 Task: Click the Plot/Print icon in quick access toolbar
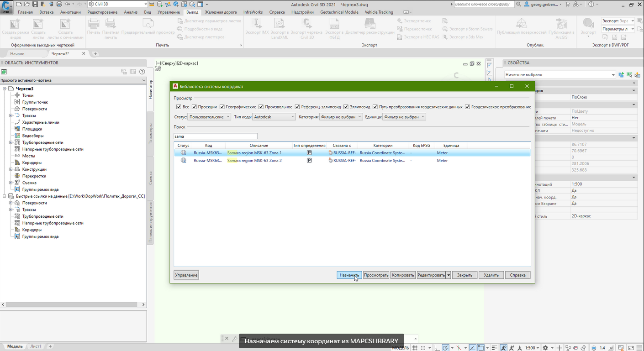(59, 4)
